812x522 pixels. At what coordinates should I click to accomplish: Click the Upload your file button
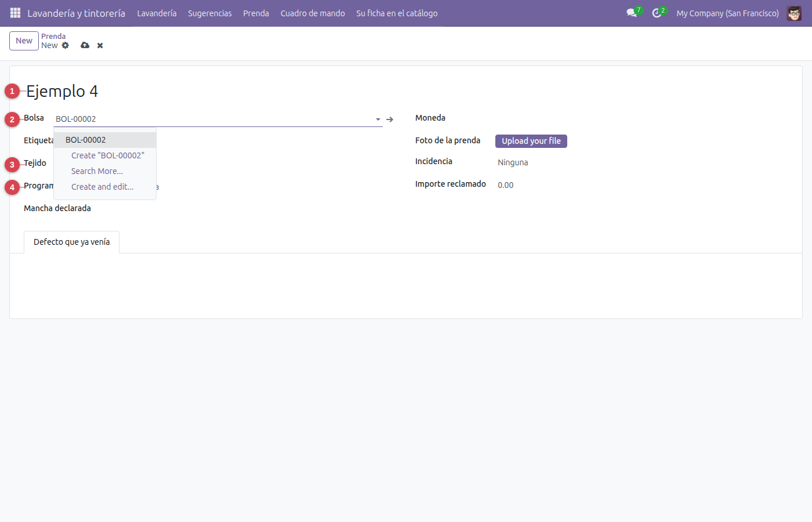(x=531, y=141)
